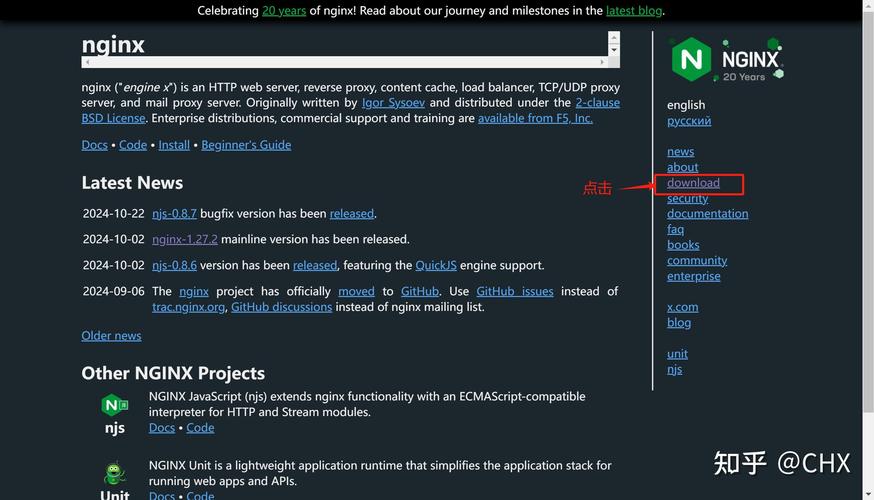Click the date 2024-10-22
The image size is (874, 500).
114,213
